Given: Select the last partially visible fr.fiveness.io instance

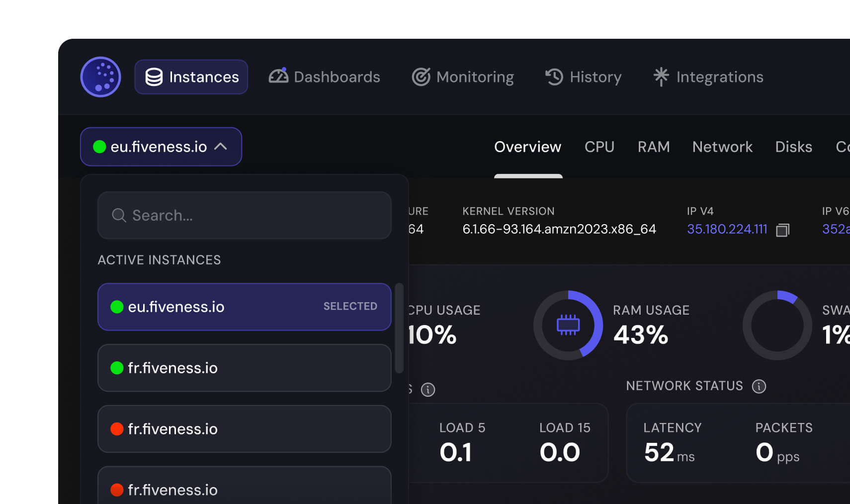Looking at the screenshot, I should [x=245, y=486].
